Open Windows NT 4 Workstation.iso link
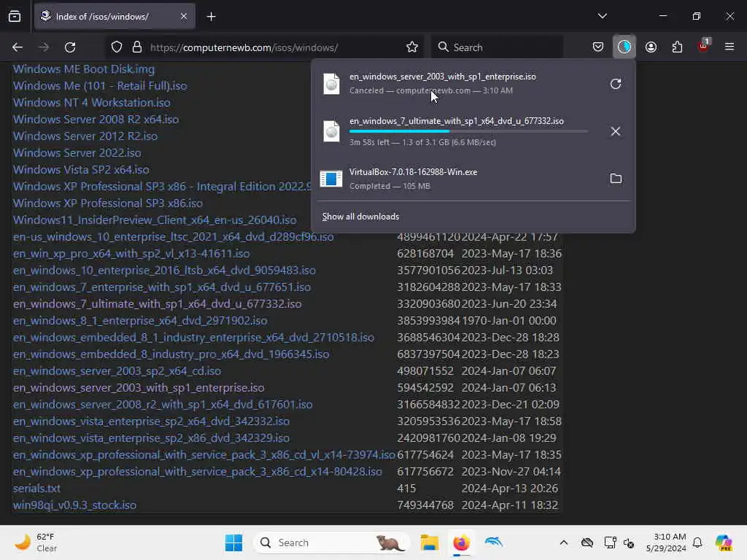Viewport: 747px width, 560px height. pos(91,102)
